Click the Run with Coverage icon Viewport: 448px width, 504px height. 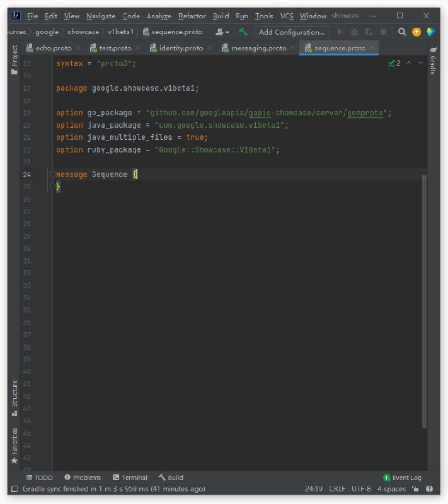[x=369, y=32]
